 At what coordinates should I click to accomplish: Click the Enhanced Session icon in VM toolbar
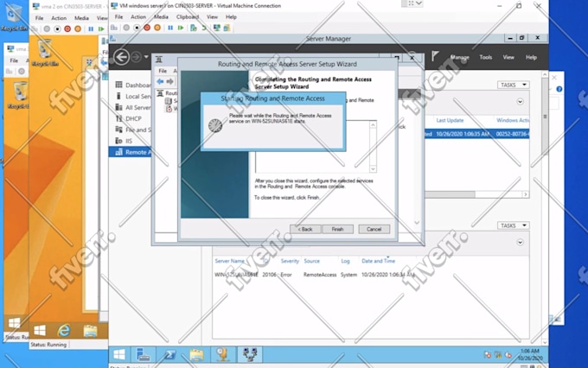217,28
